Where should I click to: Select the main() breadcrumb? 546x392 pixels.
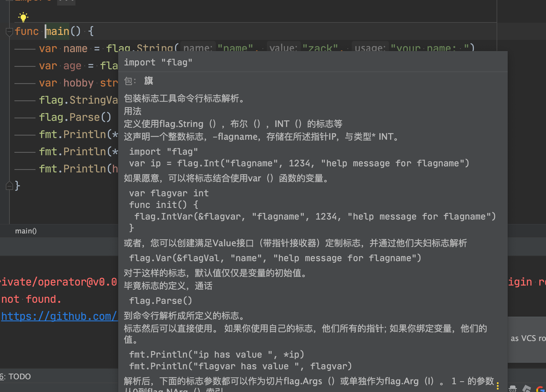click(26, 231)
